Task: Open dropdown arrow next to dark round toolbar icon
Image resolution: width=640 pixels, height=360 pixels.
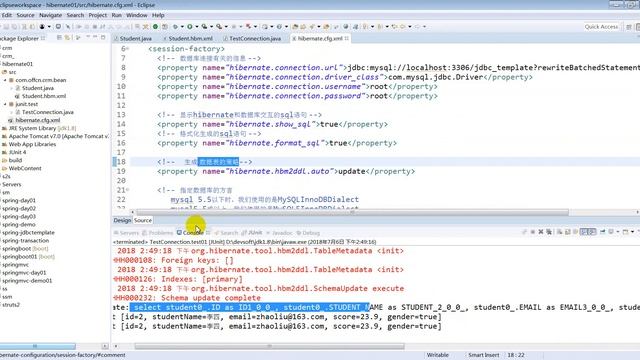Action: 49,27
